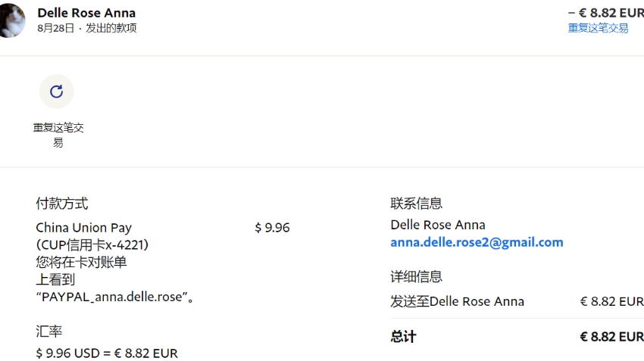Click the $ 9.96 USD = € 8.82 EUR rate
Screen dimensions: 644x361
click(107, 353)
